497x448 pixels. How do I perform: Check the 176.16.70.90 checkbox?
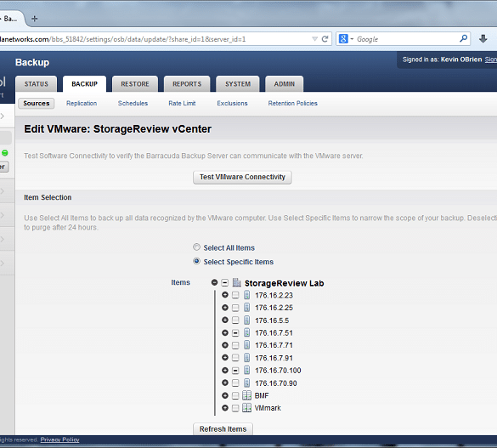coord(235,383)
